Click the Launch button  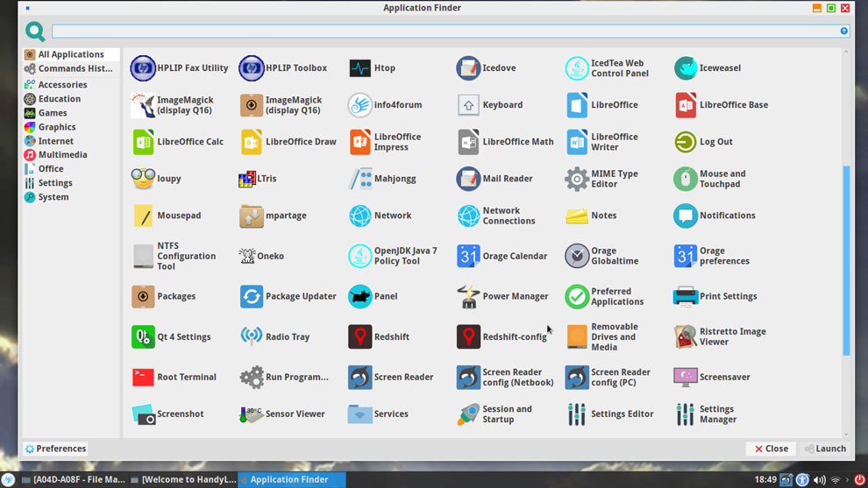click(x=825, y=449)
